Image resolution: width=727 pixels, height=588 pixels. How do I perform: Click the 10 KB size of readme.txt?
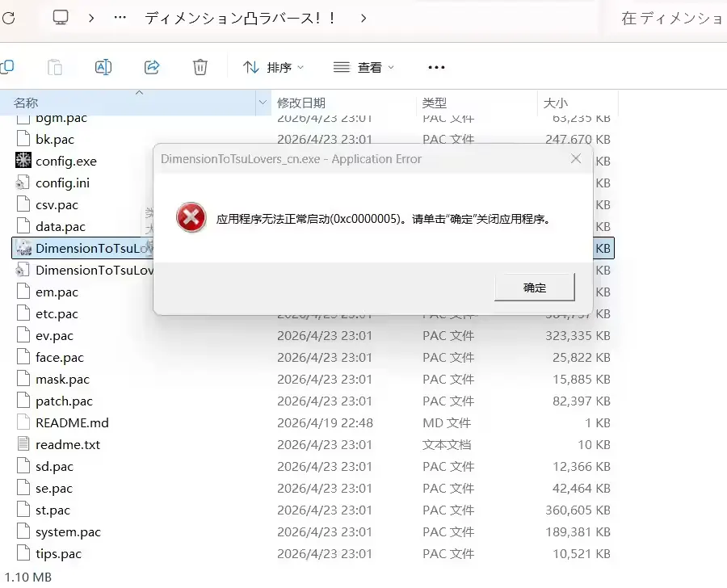(594, 445)
